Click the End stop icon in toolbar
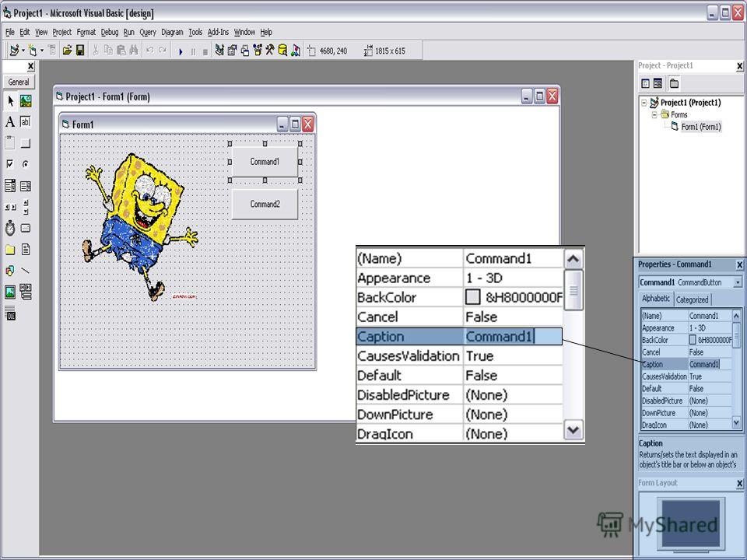 coord(205,51)
